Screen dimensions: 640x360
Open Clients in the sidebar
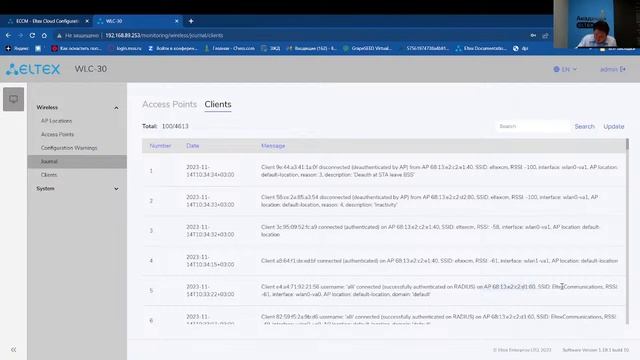(49, 175)
